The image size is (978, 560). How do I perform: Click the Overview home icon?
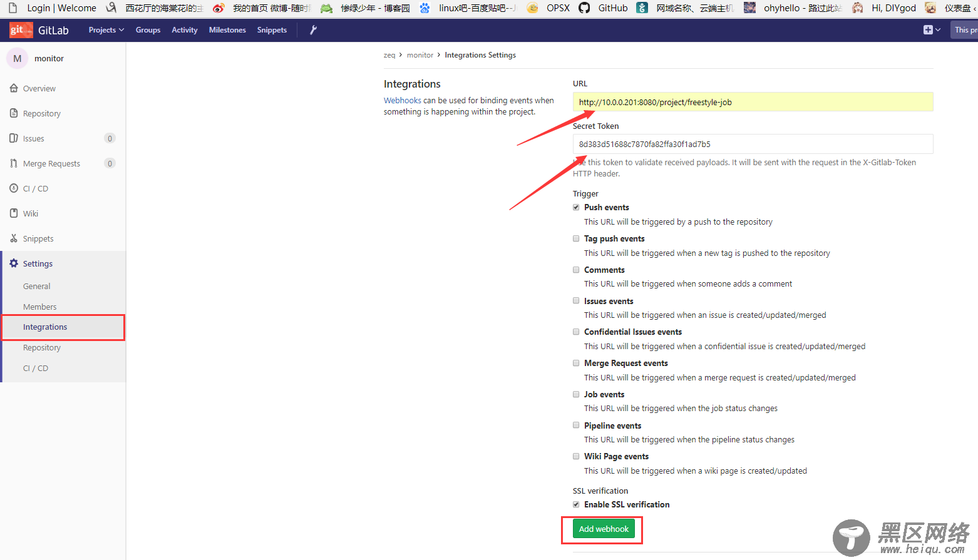click(14, 88)
